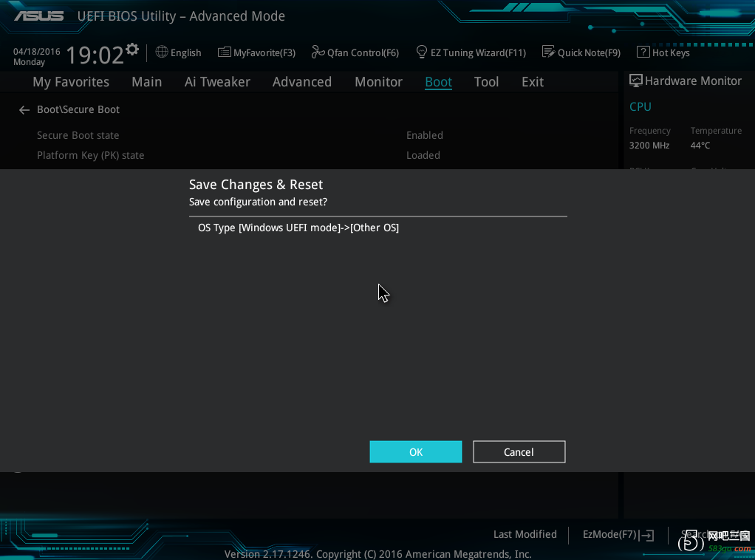This screenshot has height=560, width=755.
Task: Click the OS Type change line in dialog
Action: pos(298,228)
